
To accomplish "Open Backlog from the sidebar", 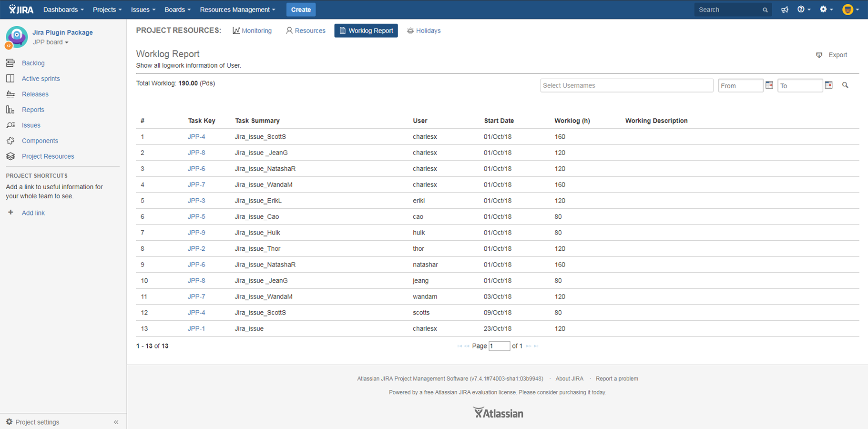I will point(33,63).
